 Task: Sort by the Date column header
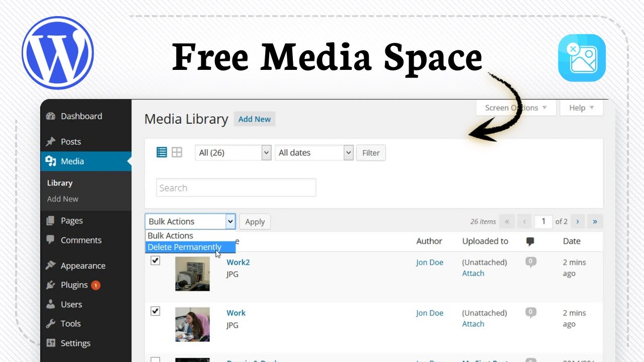(x=572, y=241)
